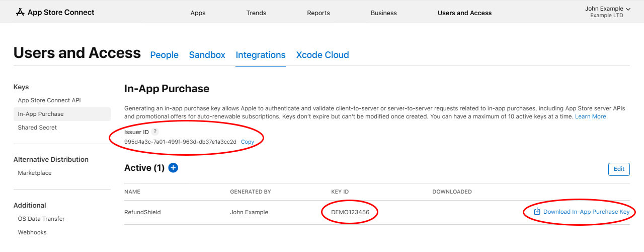Click the Issuer ID help question mark icon
644x252 pixels.
click(x=155, y=132)
